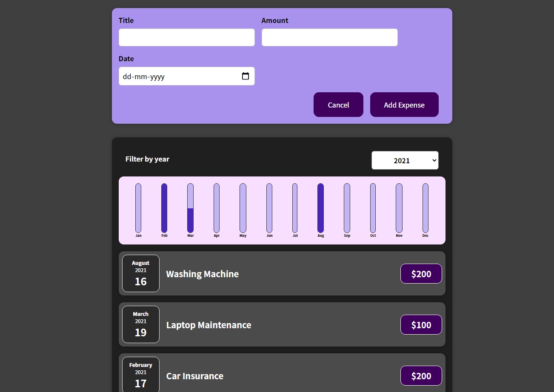This screenshot has width=554, height=392.
Task: Click the Title input field
Action: pyautogui.click(x=187, y=37)
